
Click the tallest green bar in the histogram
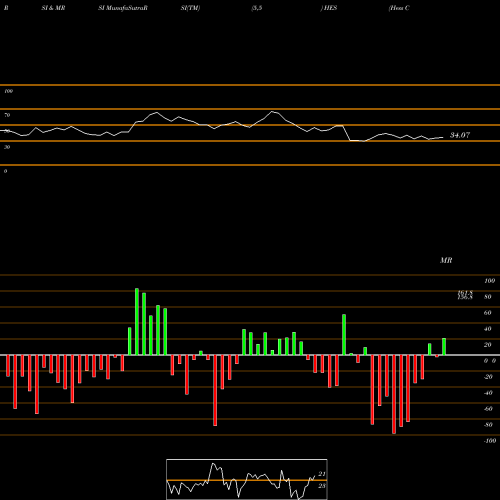point(137,322)
